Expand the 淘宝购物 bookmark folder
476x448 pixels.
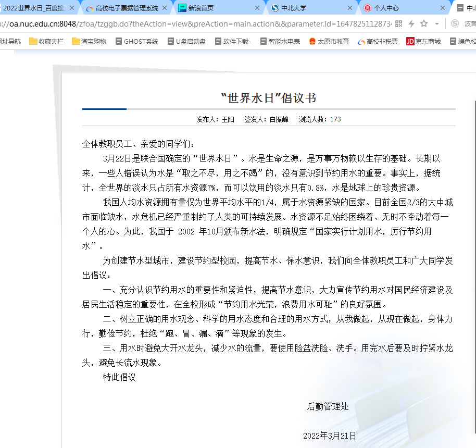point(89,42)
